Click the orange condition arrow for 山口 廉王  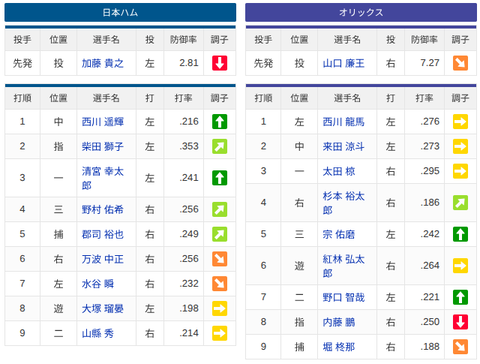pos(460,63)
